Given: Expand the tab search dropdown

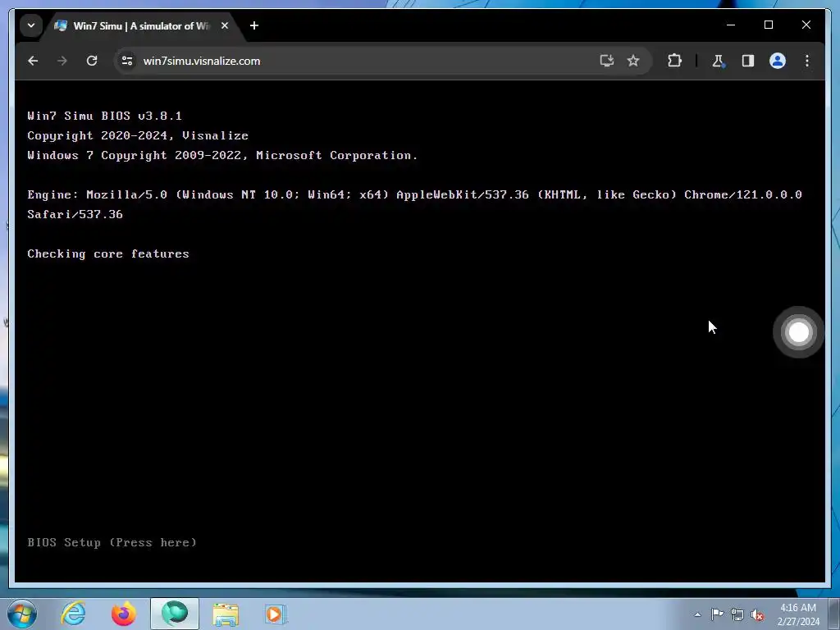Looking at the screenshot, I should point(31,25).
